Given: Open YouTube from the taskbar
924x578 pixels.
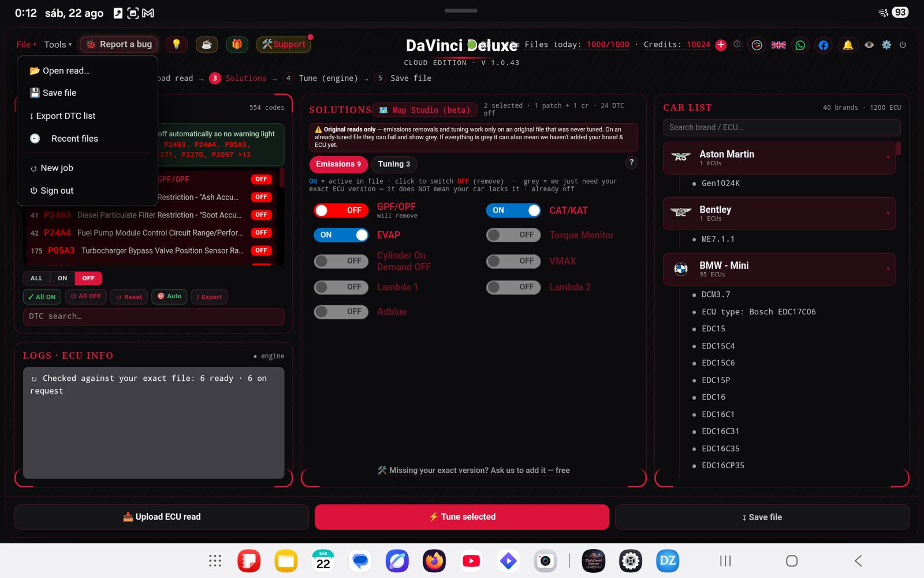Looking at the screenshot, I should coord(471,561).
